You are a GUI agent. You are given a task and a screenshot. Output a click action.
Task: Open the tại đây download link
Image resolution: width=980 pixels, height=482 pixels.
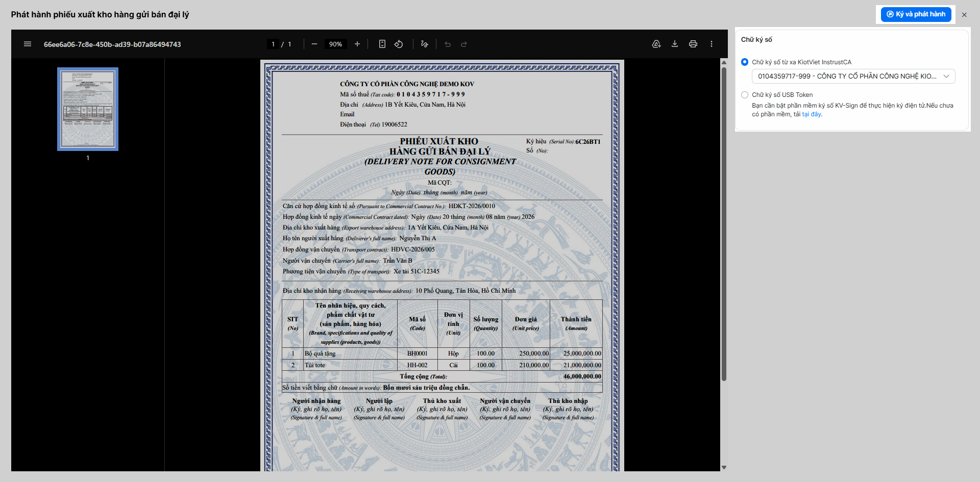812,114
